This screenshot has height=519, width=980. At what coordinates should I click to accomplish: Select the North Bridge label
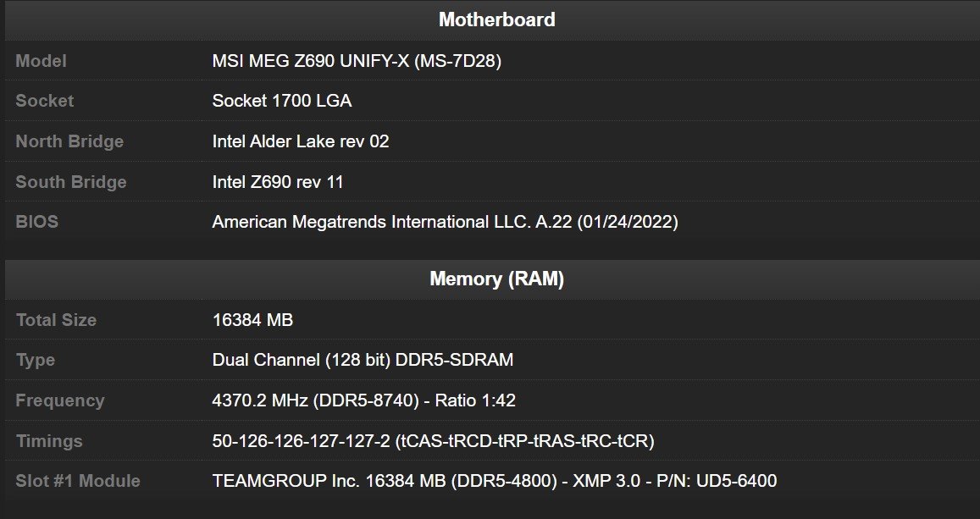[69, 141]
